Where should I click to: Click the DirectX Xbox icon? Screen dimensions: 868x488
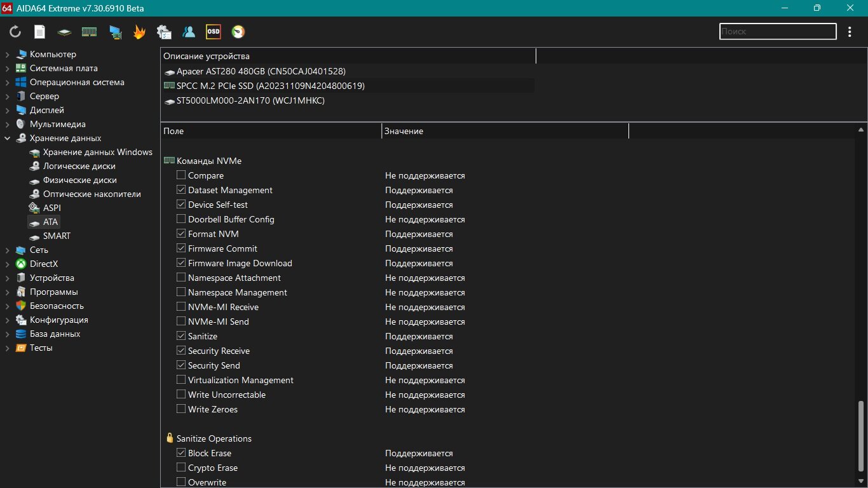point(21,264)
